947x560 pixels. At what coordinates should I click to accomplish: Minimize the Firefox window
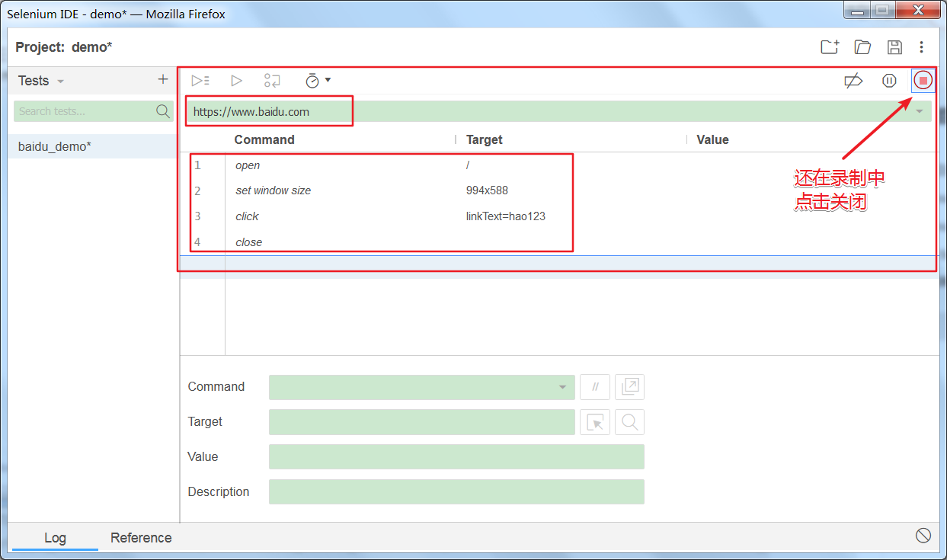[x=857, y=11]
